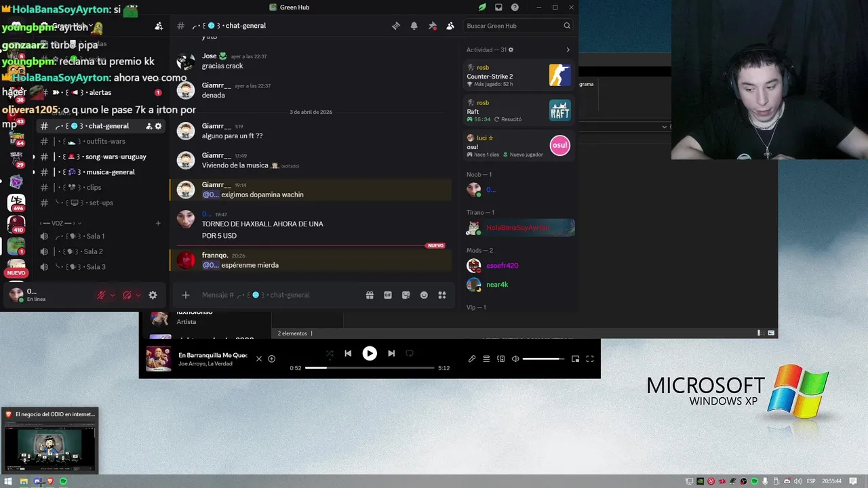Image resolution: width=868 pixels, height=488 pixels.
Task: Toggle shuffle in Spotify player
Action: point(330,353)
